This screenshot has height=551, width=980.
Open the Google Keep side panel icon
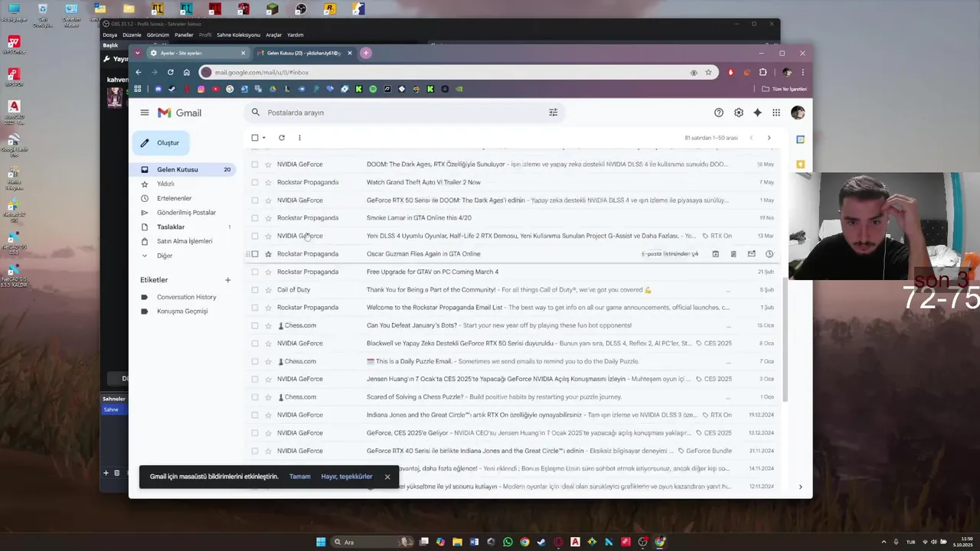[800, 164]
